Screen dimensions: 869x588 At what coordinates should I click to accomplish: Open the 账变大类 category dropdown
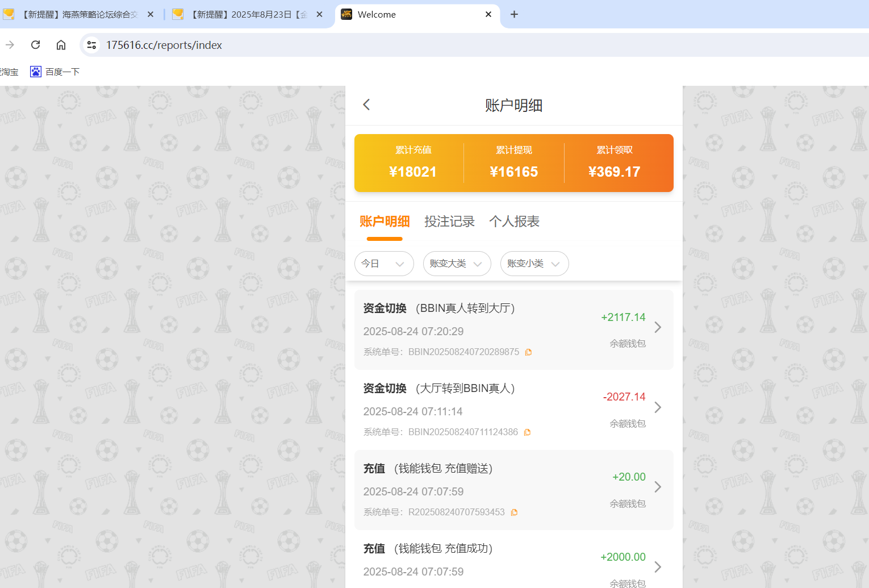(457, 264)
